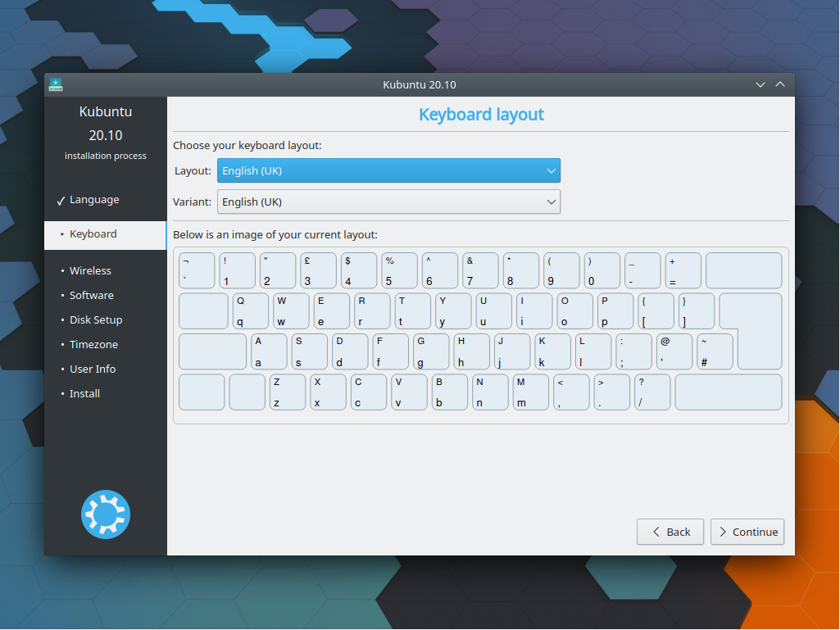The width and height of the screenshot is (840, 630).
Task: Click the Z key on the layout preview
Action: (288, 392)
